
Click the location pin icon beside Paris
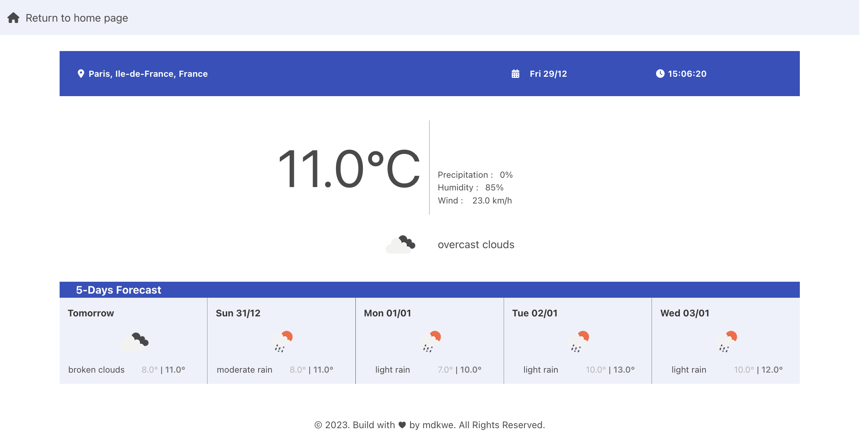(80, 74)
